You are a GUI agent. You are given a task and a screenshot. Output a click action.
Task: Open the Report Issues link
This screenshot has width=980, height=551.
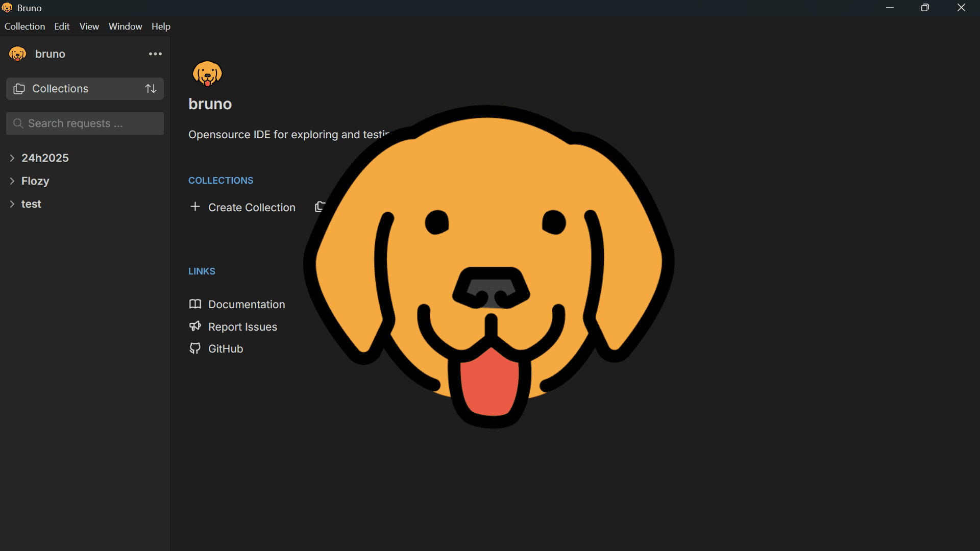pos(242,327)
